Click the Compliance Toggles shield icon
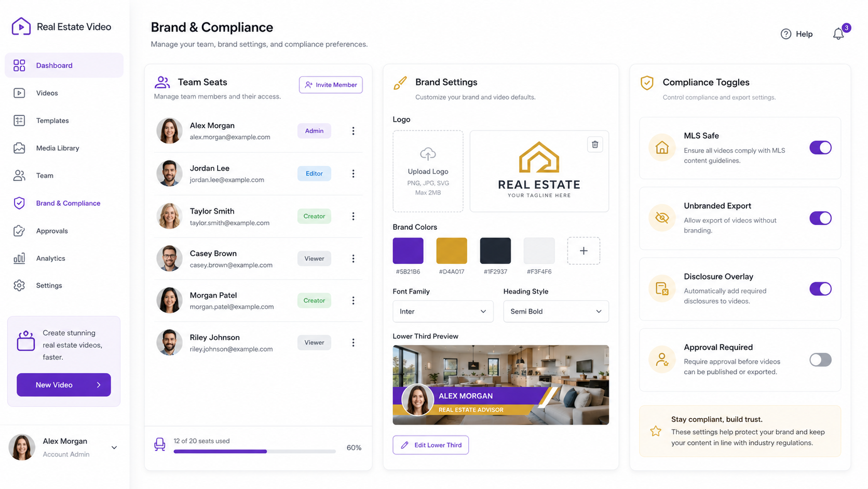868x489 pixels. [x=647, y=83]
